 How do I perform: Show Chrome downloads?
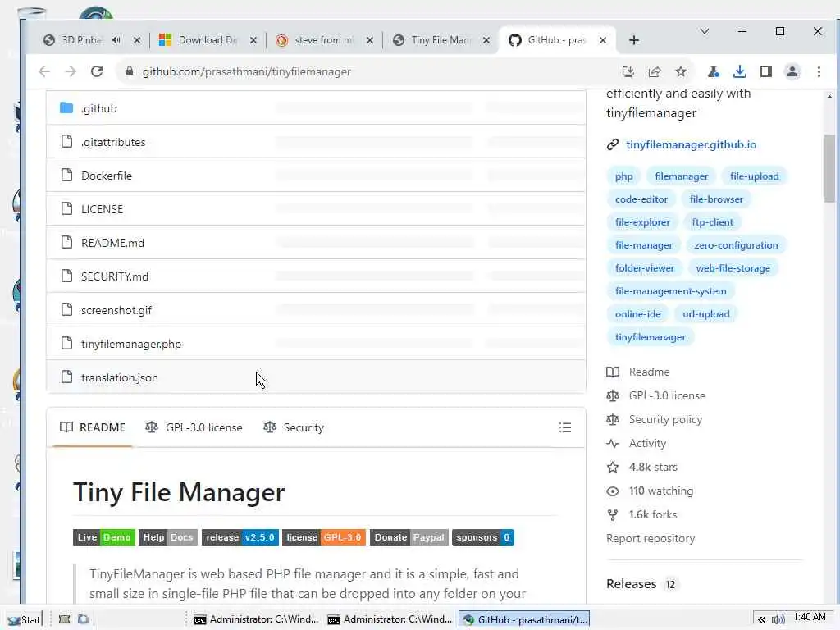pyautogui.click(x=739, y=71)
